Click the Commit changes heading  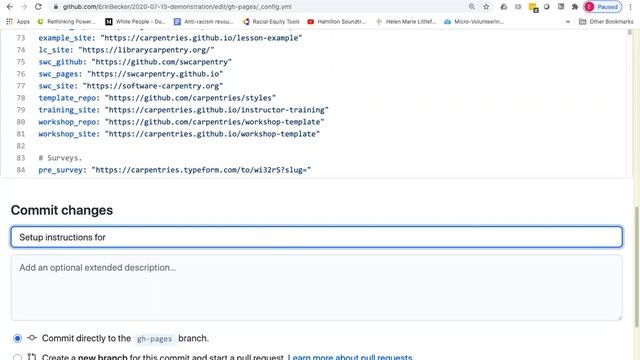tap(62, 210)
